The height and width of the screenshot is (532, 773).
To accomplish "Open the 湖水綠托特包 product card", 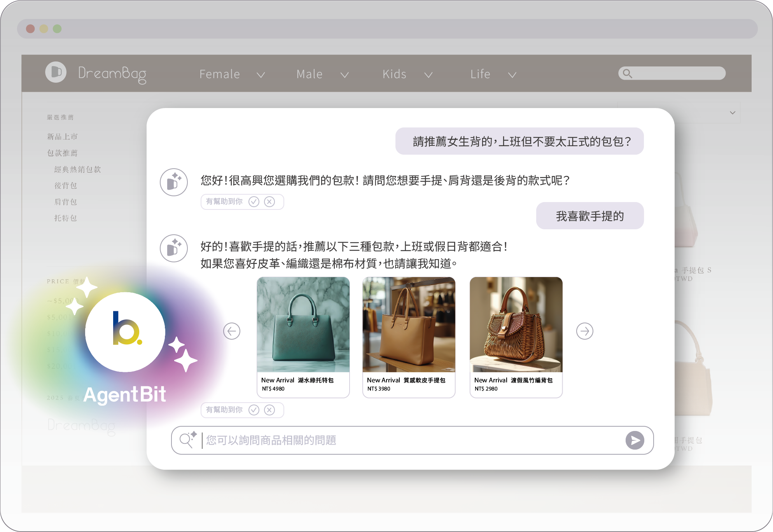I will coord(303,337).
